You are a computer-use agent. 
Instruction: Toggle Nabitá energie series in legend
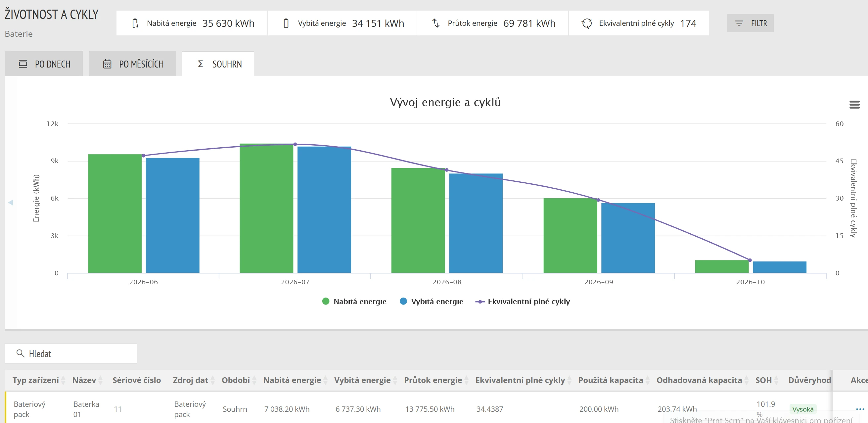coord(354,301)
